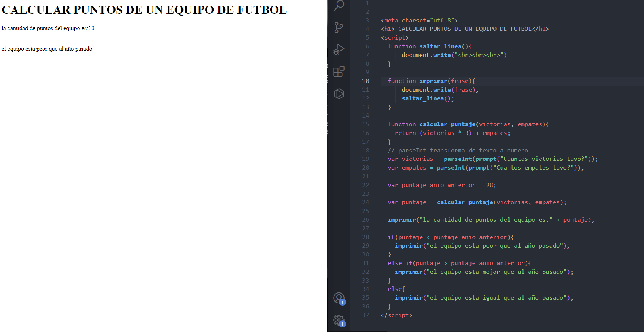Place cursor on 'function saltar_linea(){' line
The image size is (644, 332).
429,46
